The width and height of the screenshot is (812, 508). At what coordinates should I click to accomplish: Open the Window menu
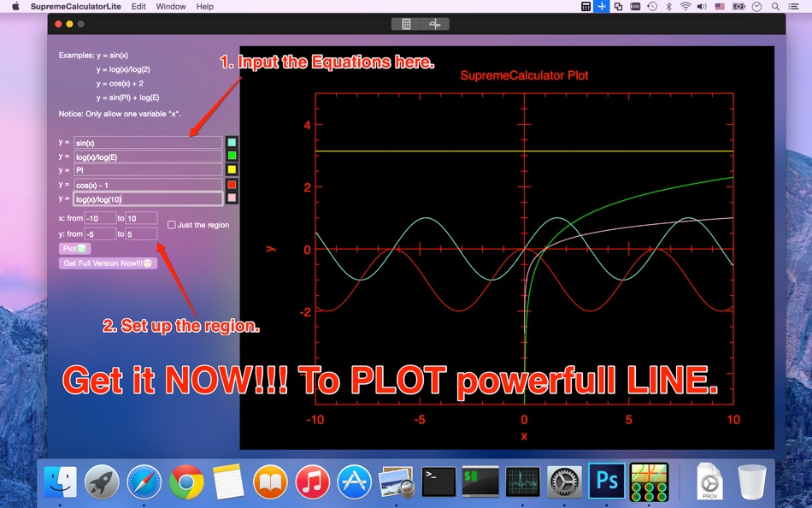[171, 6]
